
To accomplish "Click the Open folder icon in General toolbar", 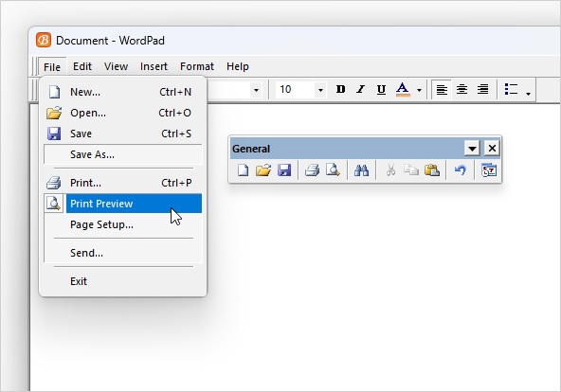I will pos(263,170).
